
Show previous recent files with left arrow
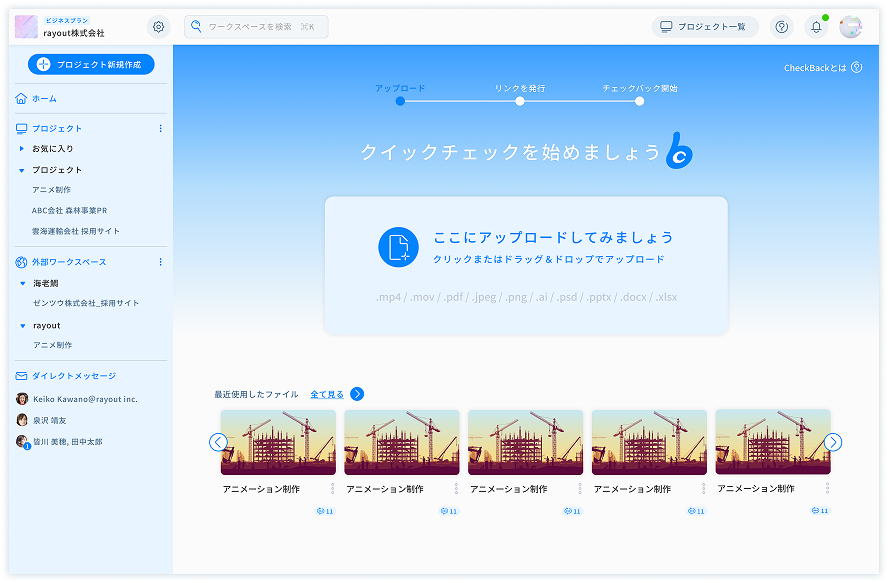pos(218,442)
